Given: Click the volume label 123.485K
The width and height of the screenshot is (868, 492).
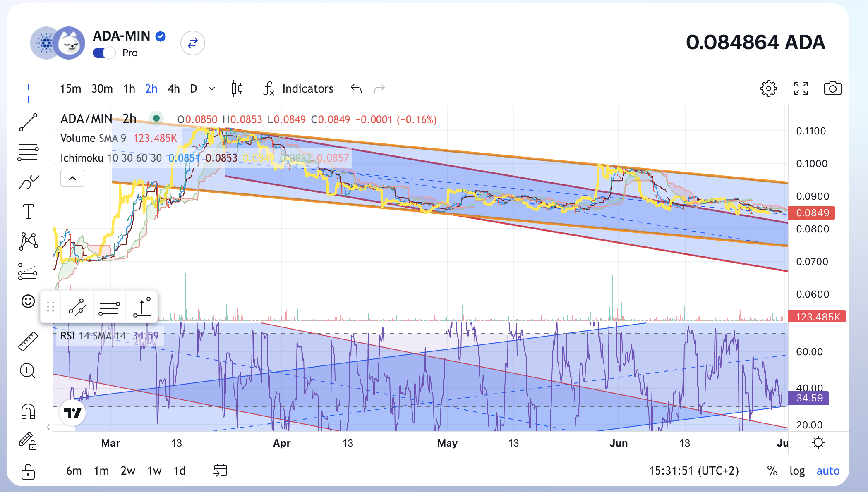Looking at the screenshot, I should pos(817,316).
